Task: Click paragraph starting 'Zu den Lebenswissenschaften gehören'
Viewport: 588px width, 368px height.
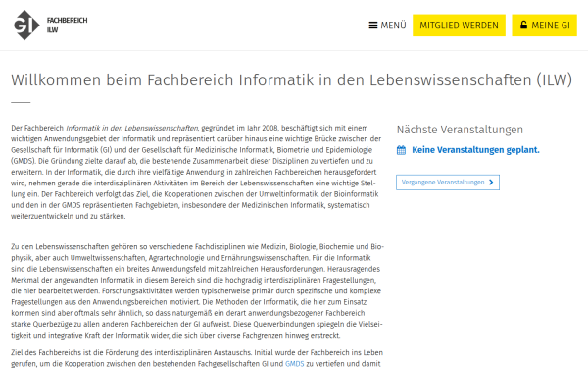Action: coord(197,291)
